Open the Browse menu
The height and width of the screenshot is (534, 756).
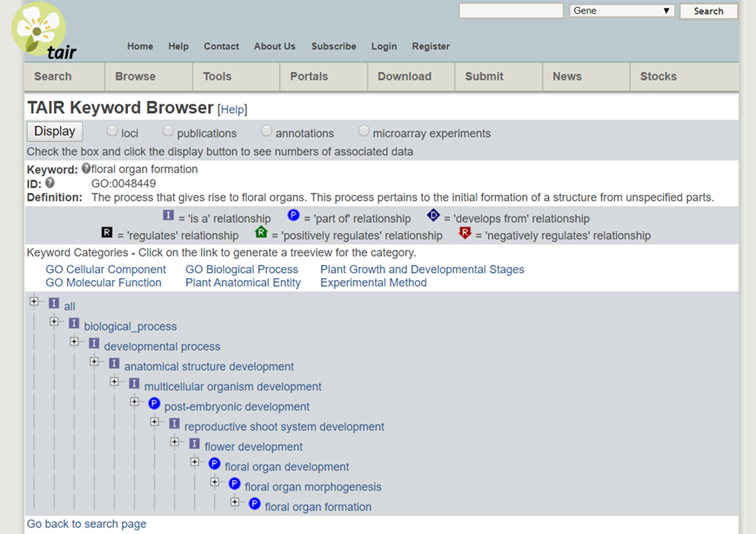tap(135, 76)
